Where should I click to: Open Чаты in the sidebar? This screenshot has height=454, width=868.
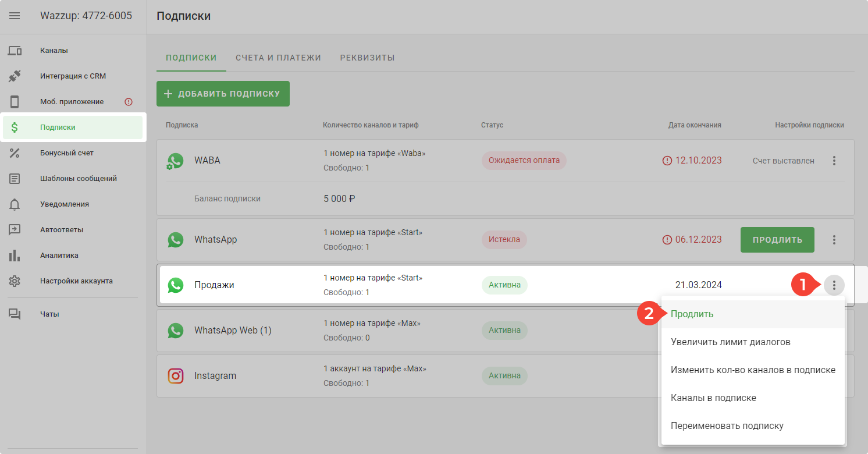click(x=49, y=314)
